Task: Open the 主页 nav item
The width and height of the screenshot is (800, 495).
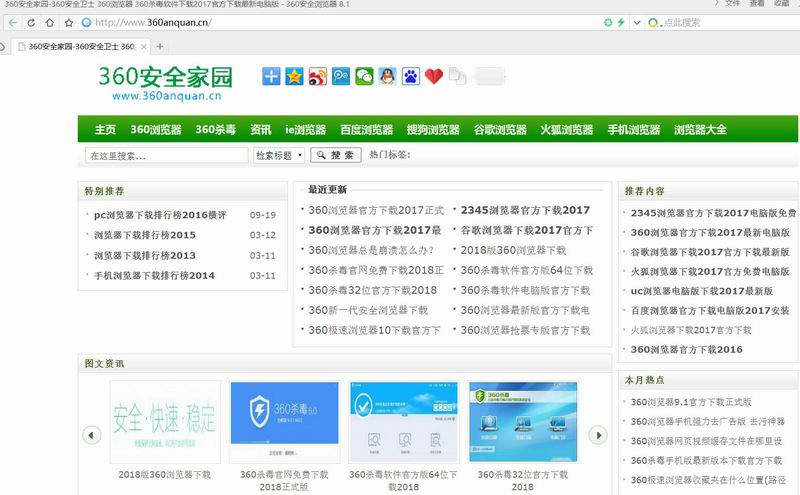Action: pos(105,130)
